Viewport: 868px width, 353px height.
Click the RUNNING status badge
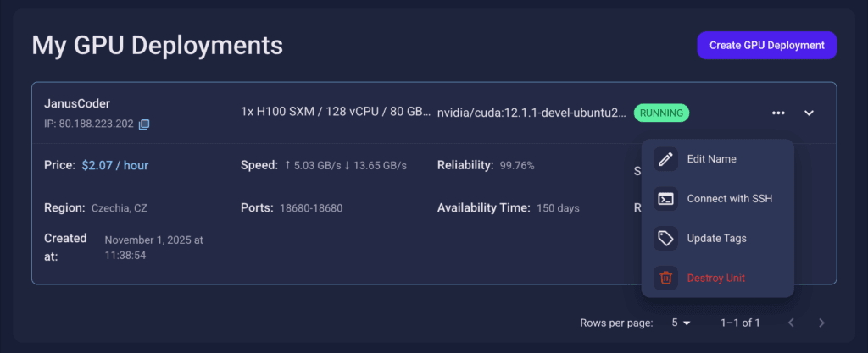[x=661, y=113]
